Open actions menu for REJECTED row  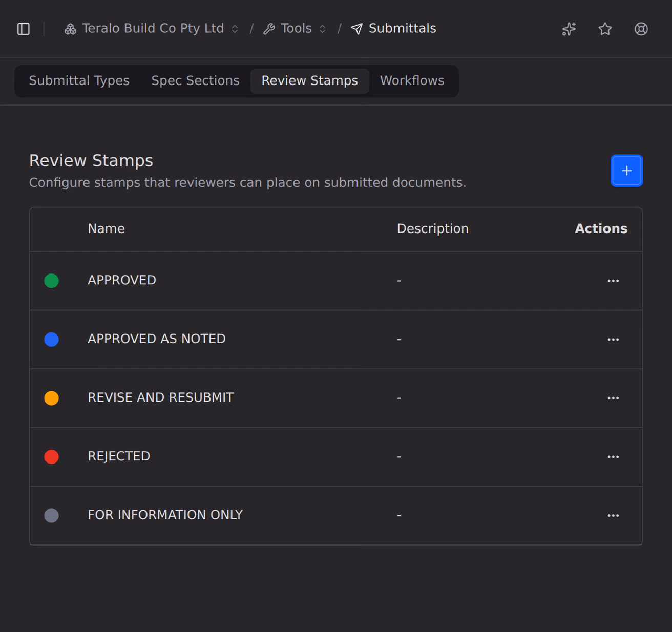(613, 456)
